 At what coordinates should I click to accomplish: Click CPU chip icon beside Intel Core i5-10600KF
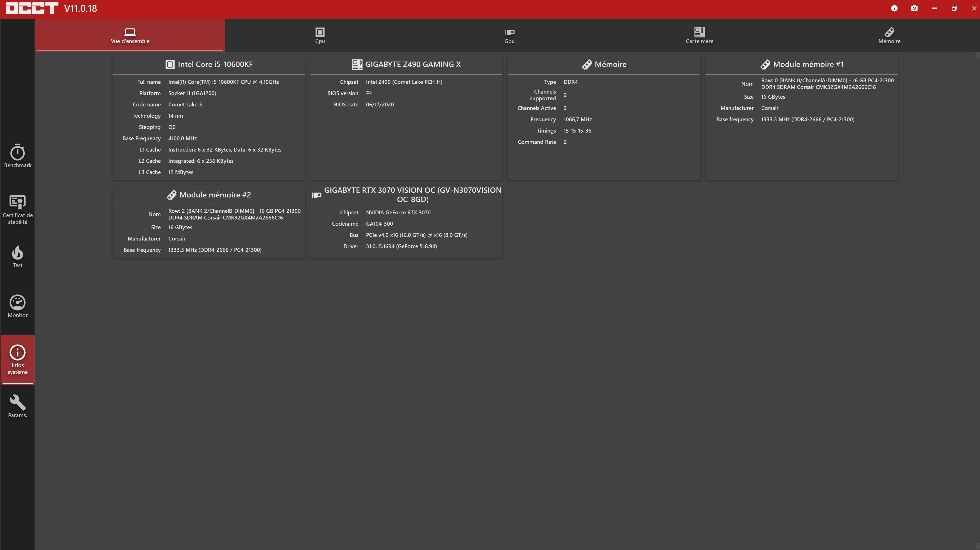[x=170, y=64]
